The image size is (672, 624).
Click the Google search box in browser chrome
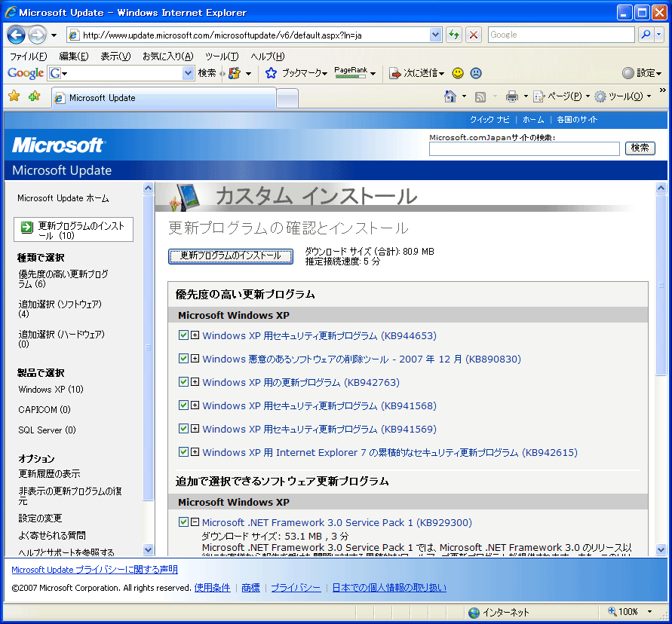click(x=561, y=35)
